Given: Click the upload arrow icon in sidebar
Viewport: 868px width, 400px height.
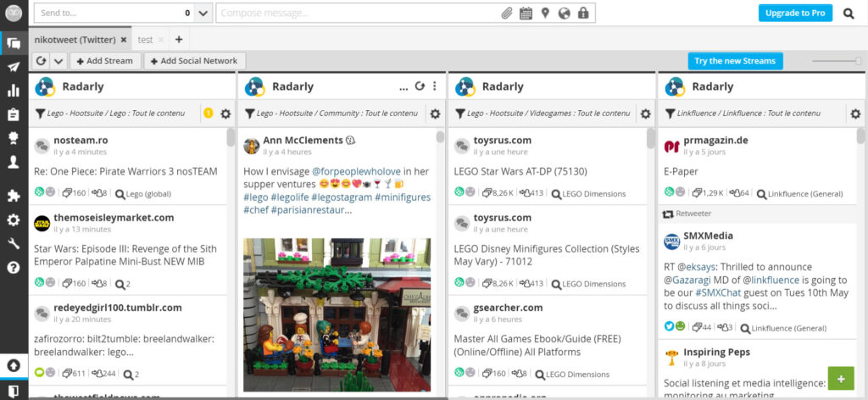Looking at the screenshot, I should 14,366.
